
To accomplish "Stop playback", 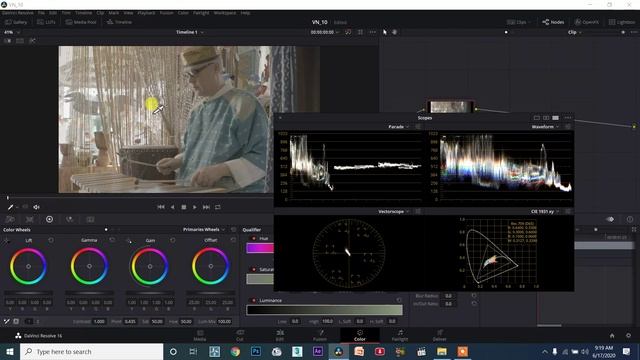I will 184,207.
